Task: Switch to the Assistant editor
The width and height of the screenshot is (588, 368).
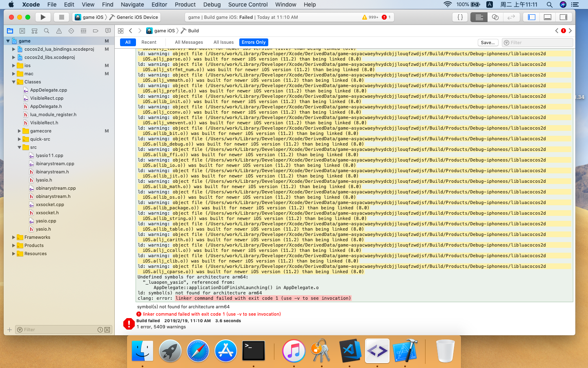Action: point(495,17)
